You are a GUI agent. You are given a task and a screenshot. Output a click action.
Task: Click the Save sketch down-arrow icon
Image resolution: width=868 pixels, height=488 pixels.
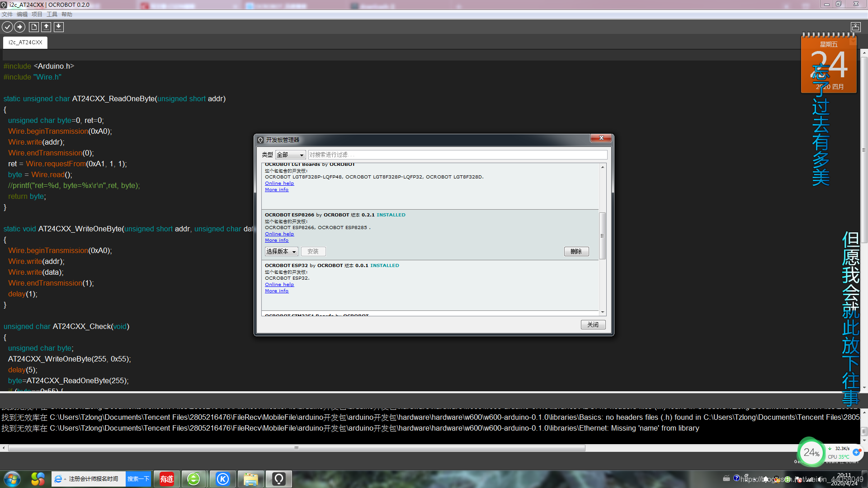point(59,27)
